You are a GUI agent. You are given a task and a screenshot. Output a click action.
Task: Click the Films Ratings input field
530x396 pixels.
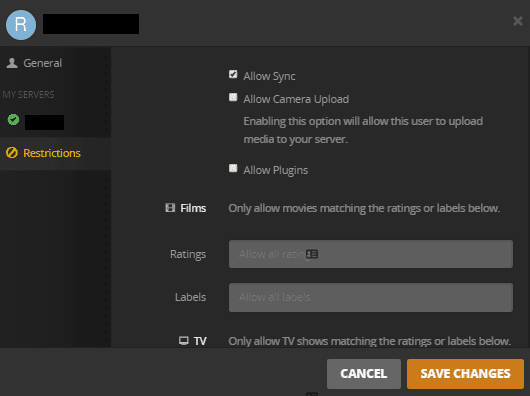pos(371,254)
